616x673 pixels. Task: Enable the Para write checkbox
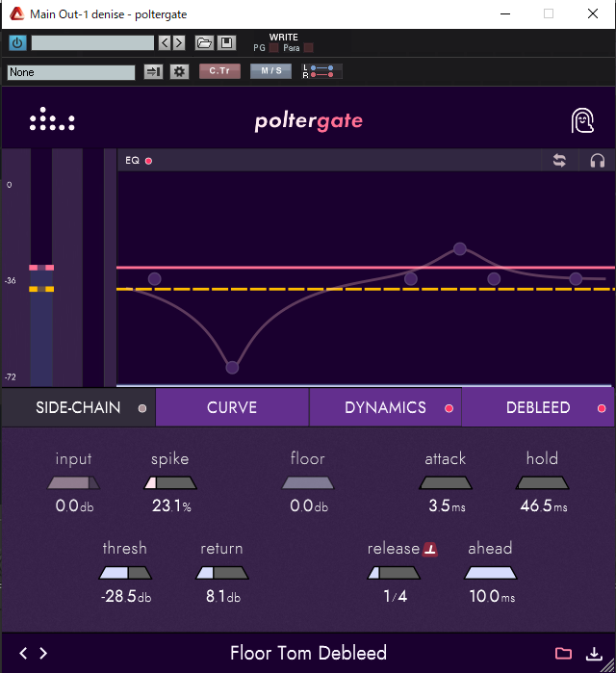pyautogui.click(x=308, y=47)
